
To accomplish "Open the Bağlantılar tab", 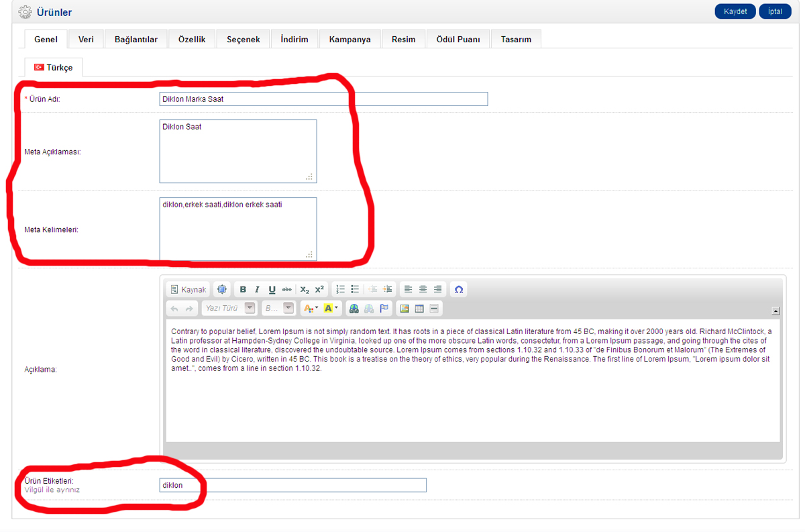I will coord(136,40).
